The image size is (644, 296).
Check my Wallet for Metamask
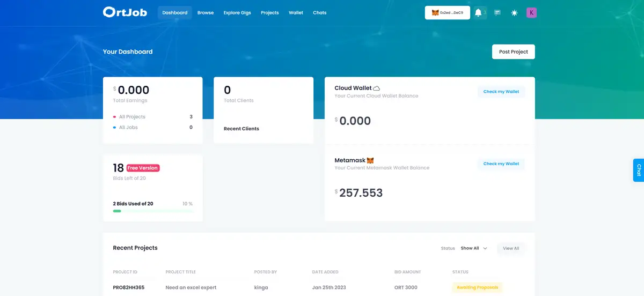[x=501, y=164]
